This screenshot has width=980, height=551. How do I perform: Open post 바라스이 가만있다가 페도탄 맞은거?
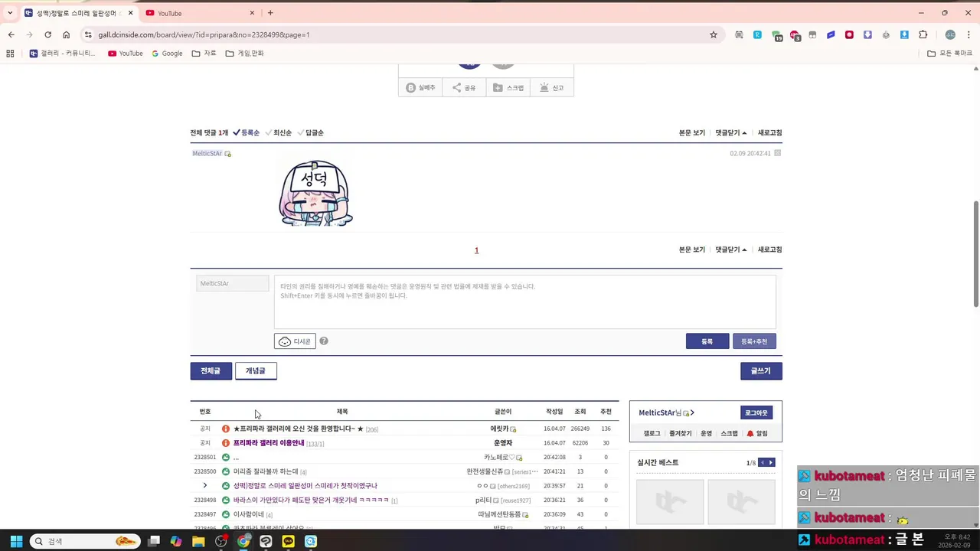[x=311, y=500]
